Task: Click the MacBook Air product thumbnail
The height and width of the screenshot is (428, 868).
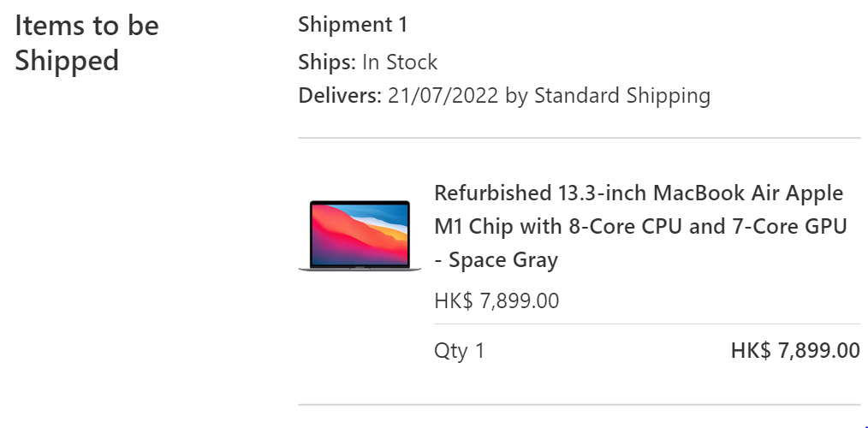Action: coord(360,236)
